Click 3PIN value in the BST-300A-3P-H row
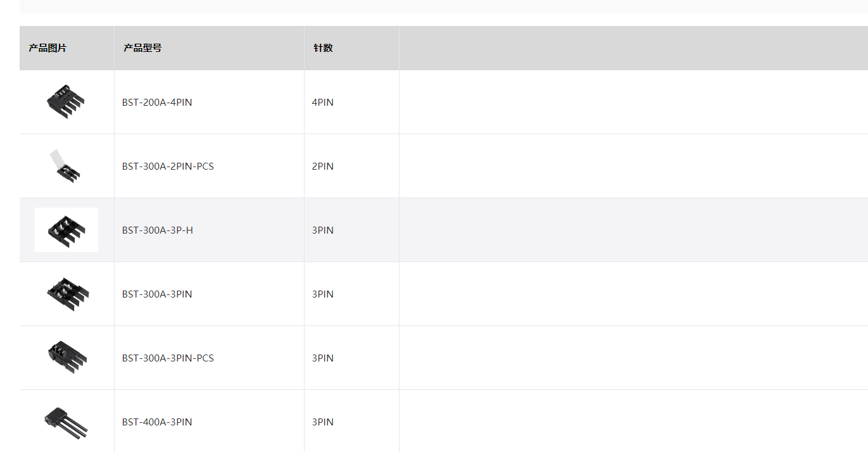This screenshot has width=868, height=452. 323,230
